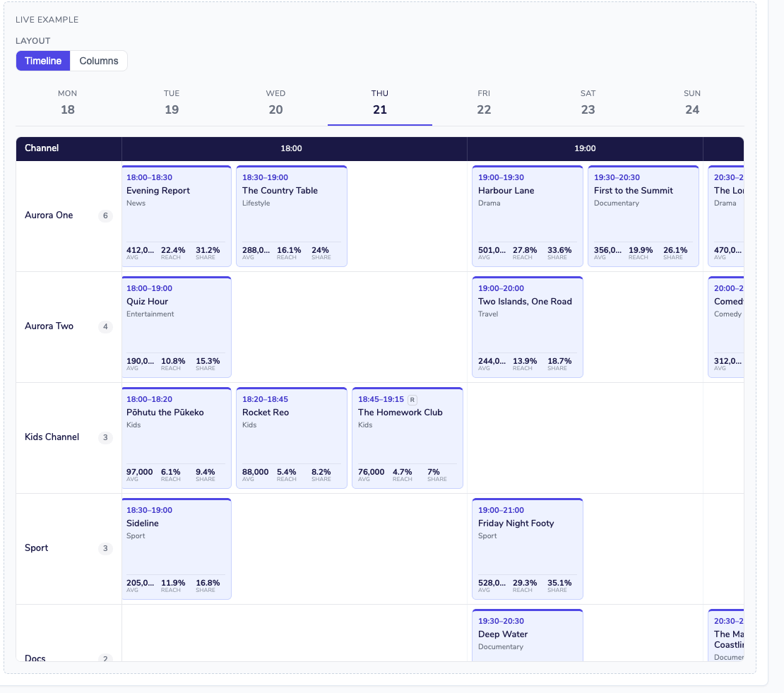Select Monday 18 day tab

pyautogui.click(x=68, y=102)
